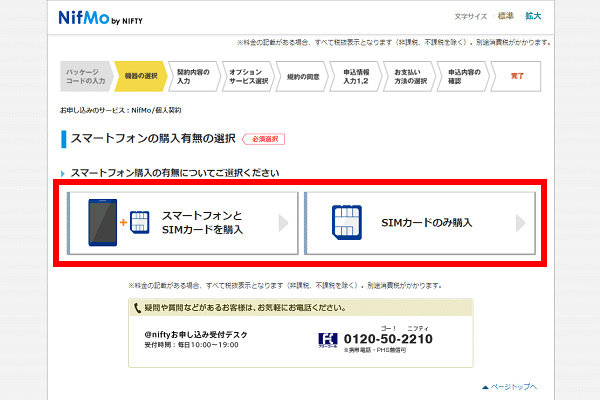Click the telephone handset icon
The height and width of the screenshot is (400, 600).
(137, 308)
